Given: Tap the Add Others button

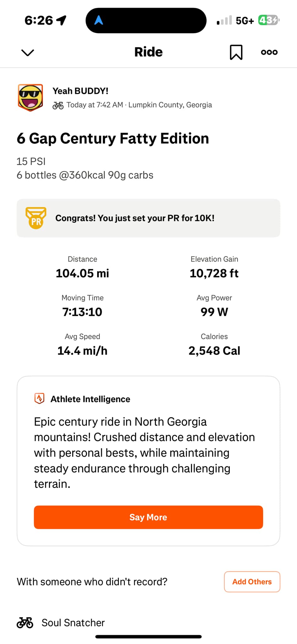Looking at the screenshot, I should [x=252, y=582].
